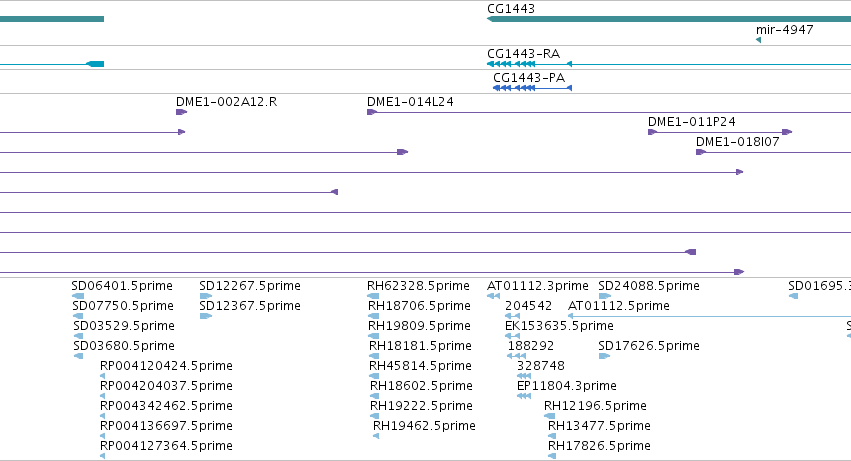Click the SD06401.5prime arrow glyph

point(78,296)
